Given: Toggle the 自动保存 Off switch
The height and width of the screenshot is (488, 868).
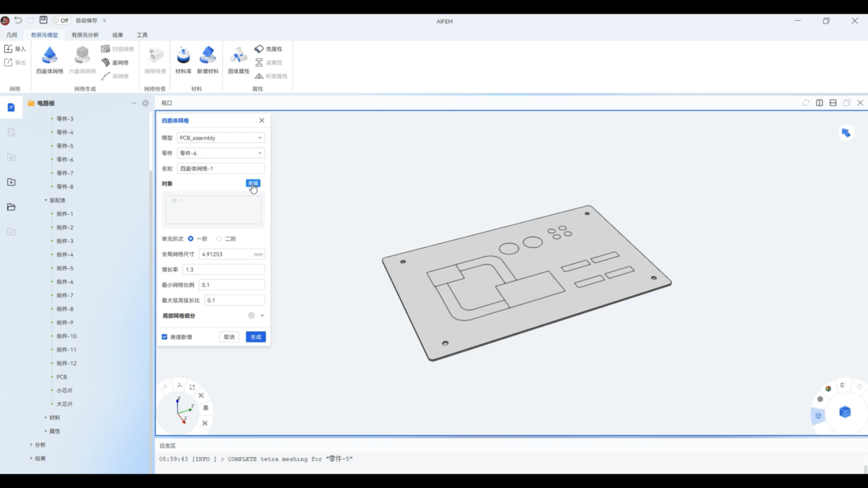Looking at the screenshot, I should point(61,20).
